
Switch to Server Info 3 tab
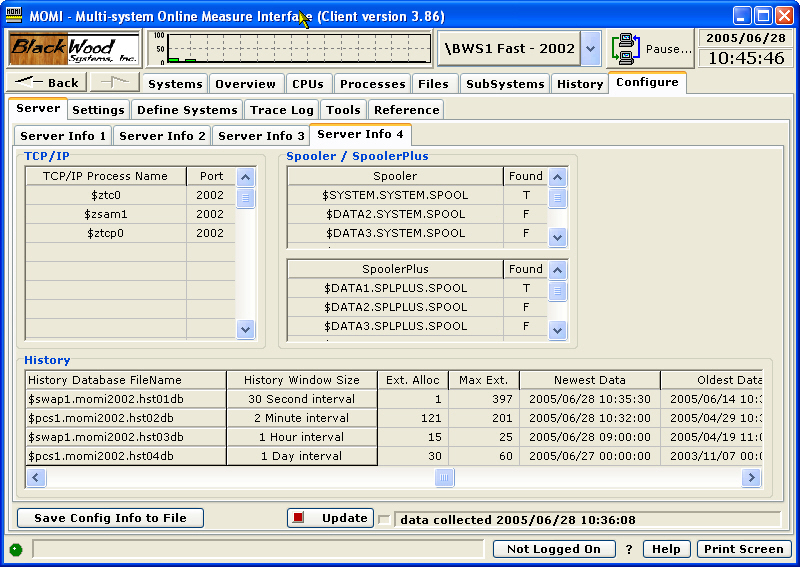tap(261, 136)
